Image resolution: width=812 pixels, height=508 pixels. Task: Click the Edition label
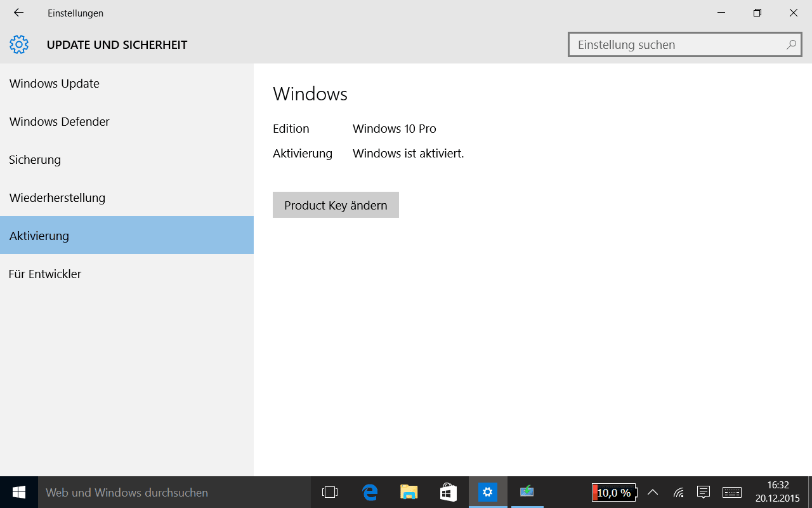coord(291,128)
